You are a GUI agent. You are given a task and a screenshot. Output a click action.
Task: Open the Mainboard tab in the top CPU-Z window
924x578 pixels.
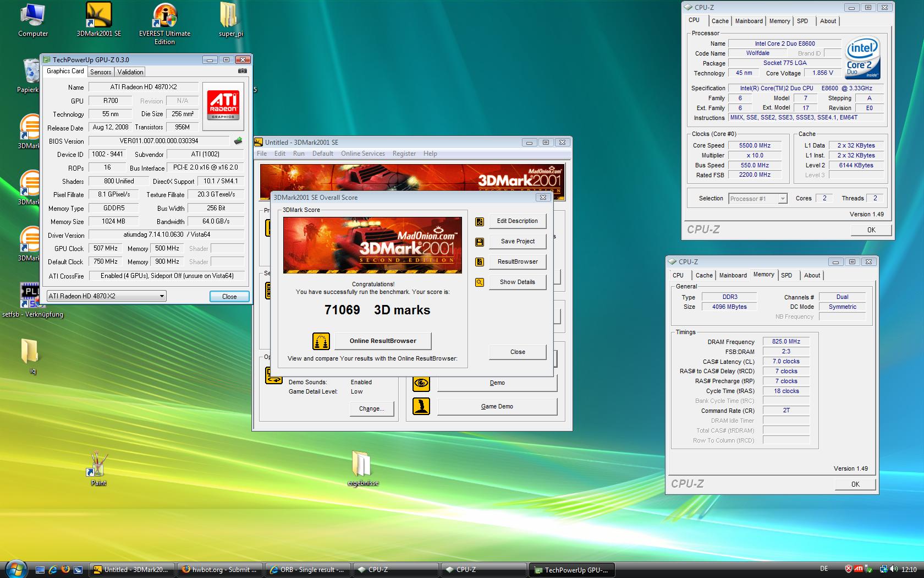pos(749,21)
